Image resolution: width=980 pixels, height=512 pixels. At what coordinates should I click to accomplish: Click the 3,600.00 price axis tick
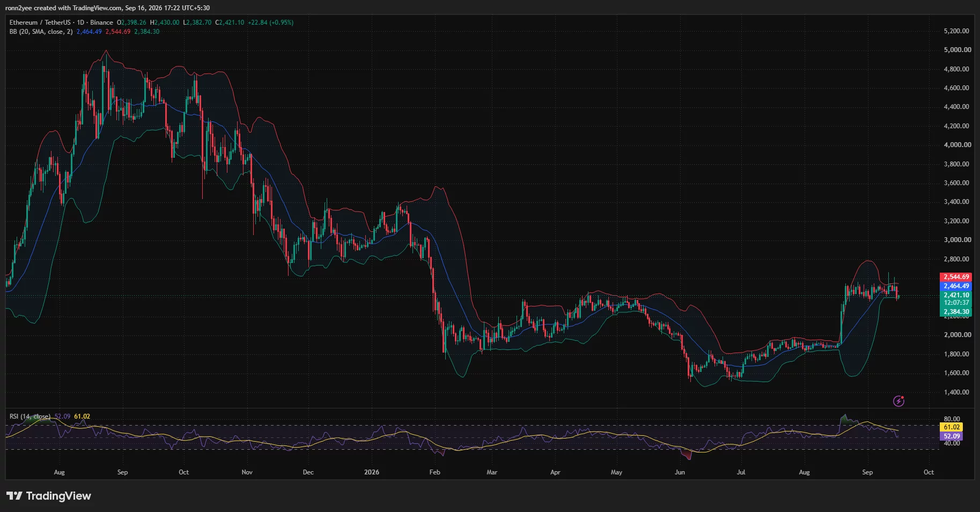tap(956, 183)
